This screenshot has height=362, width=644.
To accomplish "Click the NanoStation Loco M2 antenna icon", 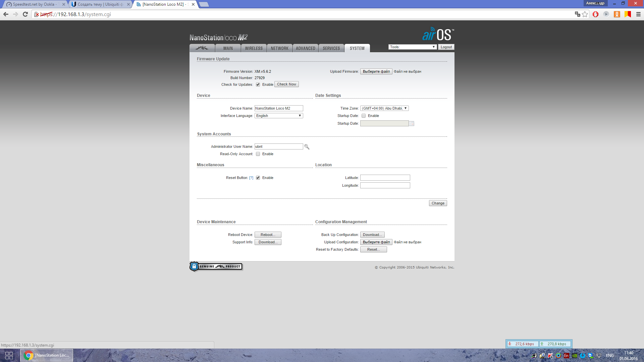I will tap(202, 48).
